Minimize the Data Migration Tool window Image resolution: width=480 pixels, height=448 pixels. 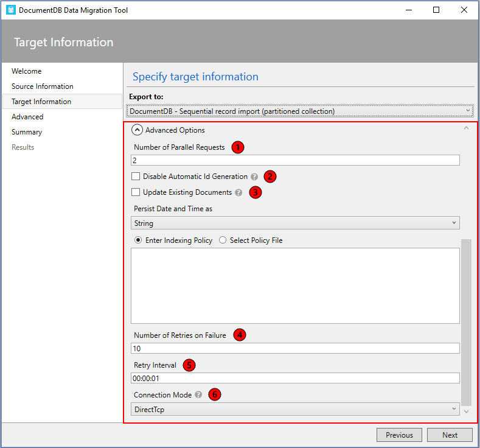[x=409, y=10]
